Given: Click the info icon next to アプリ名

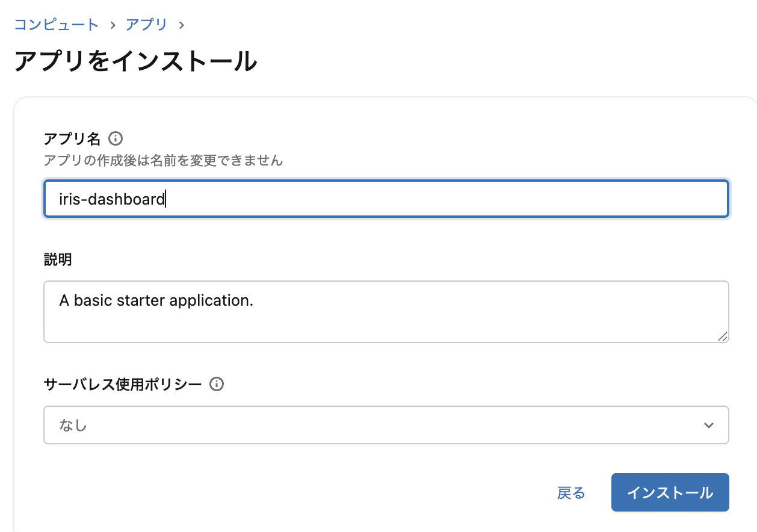Looking at the screenshot, I should tap(115, 138).
